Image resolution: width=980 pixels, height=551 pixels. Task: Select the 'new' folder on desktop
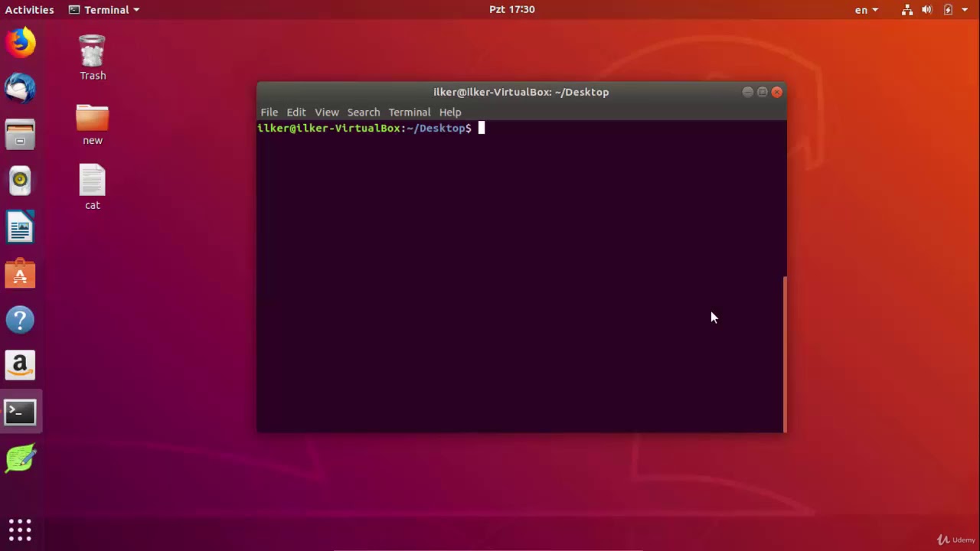[x=93, y=124]
